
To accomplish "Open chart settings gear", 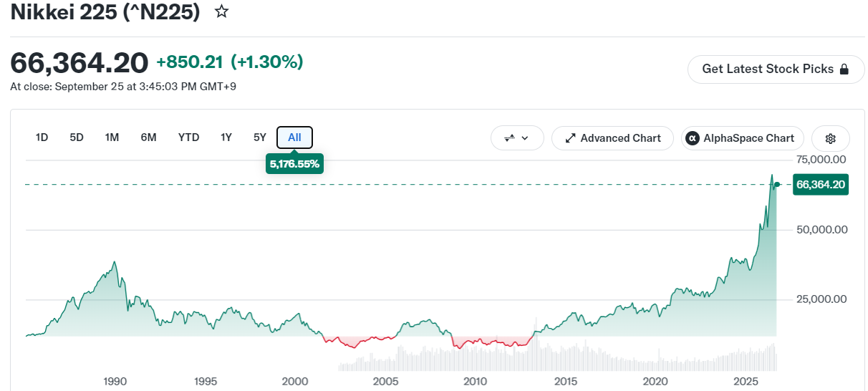I will coord(831,138).
